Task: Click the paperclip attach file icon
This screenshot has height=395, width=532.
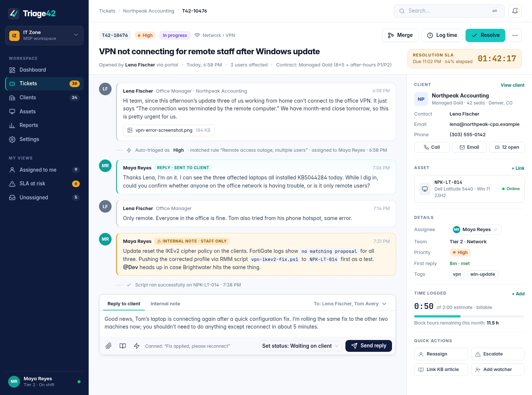Action: [109, 346]
